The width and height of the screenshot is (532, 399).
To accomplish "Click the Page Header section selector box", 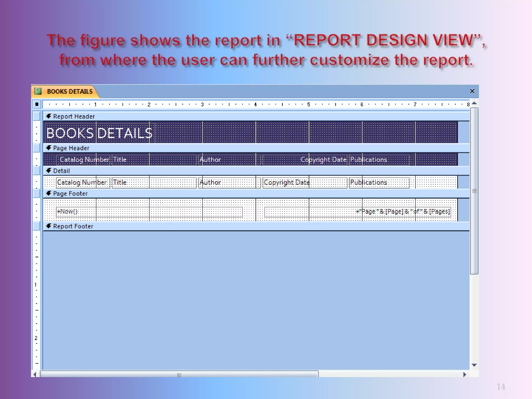I will 37,148.
